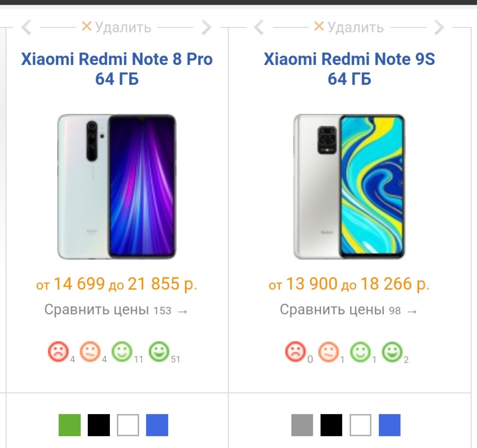Image resolution: width=477 pixels, height=448 pixels.
Task: Open Сравнить цены 153 for Note 8 Pro
Action: (x=116, y=310)
